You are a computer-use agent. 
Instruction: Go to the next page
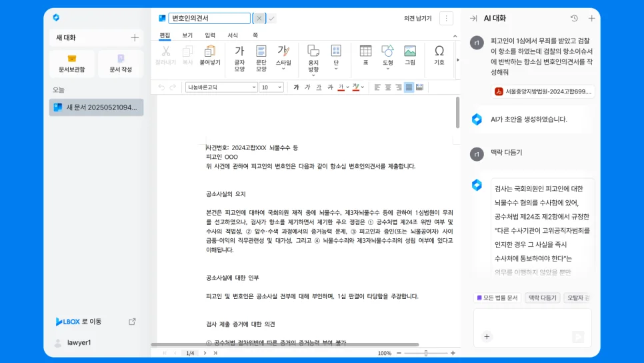click(x=205, y=353)
